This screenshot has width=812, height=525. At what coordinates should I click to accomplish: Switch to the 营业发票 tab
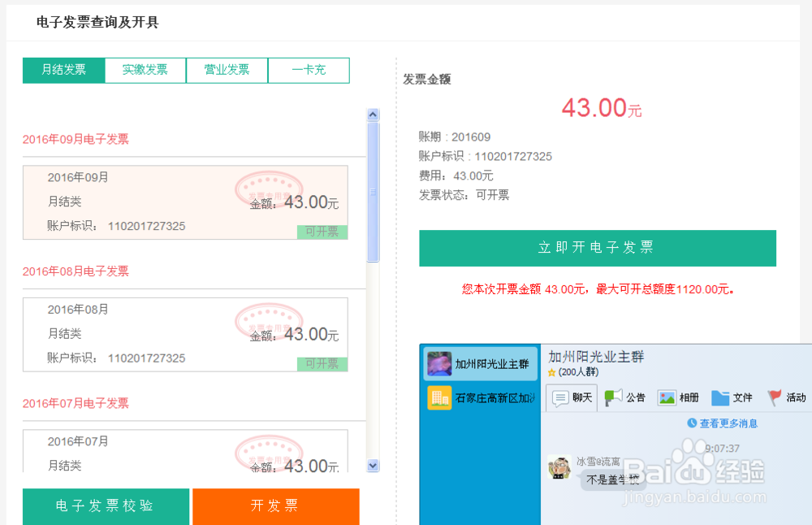[x=227, y=70]
